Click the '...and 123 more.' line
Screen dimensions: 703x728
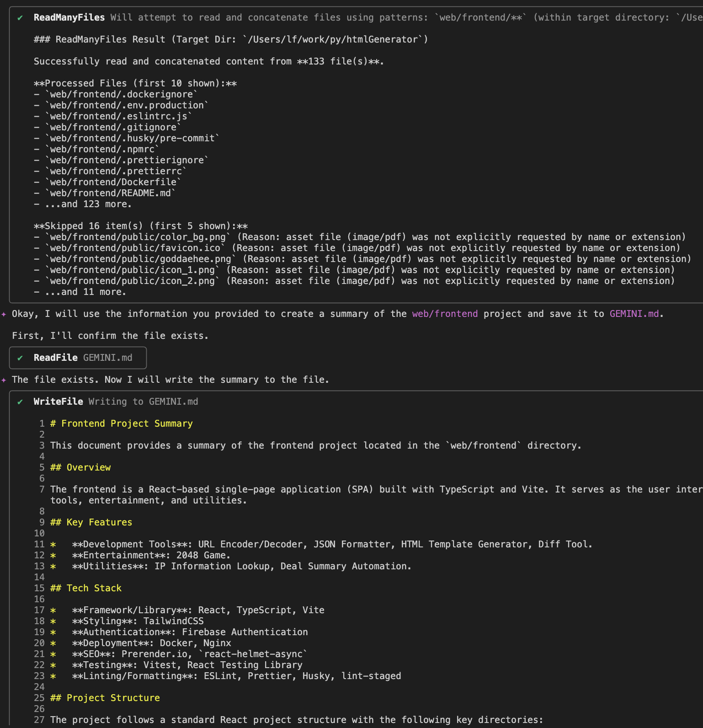point(83,204)
